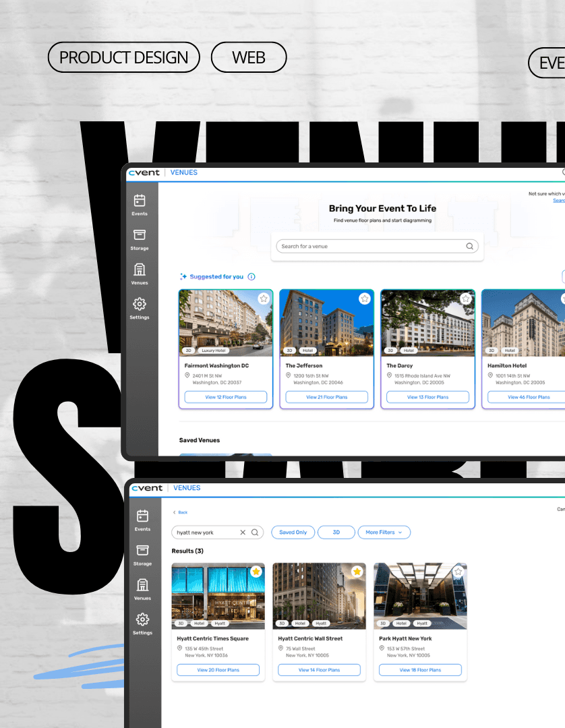Click the Saved Venues heading
Viewport: 565px width, 728px height.
click(200, 440)
